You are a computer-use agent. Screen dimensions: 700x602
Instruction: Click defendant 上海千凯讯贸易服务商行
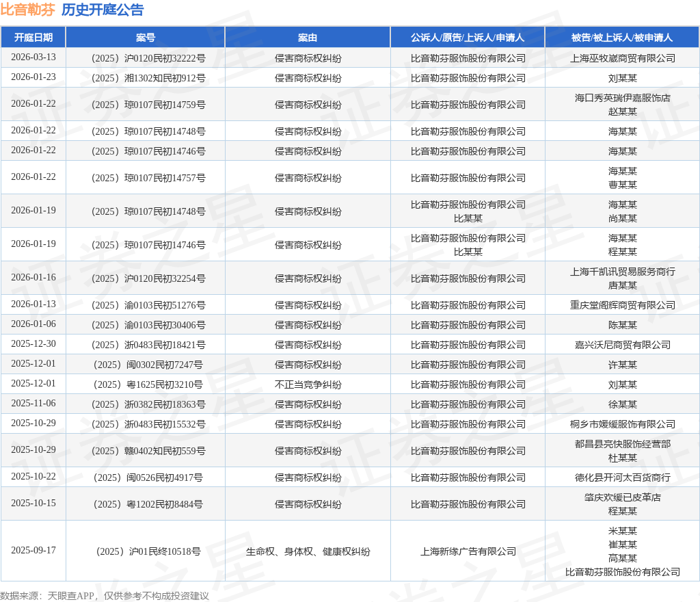[x=622, y=272]
